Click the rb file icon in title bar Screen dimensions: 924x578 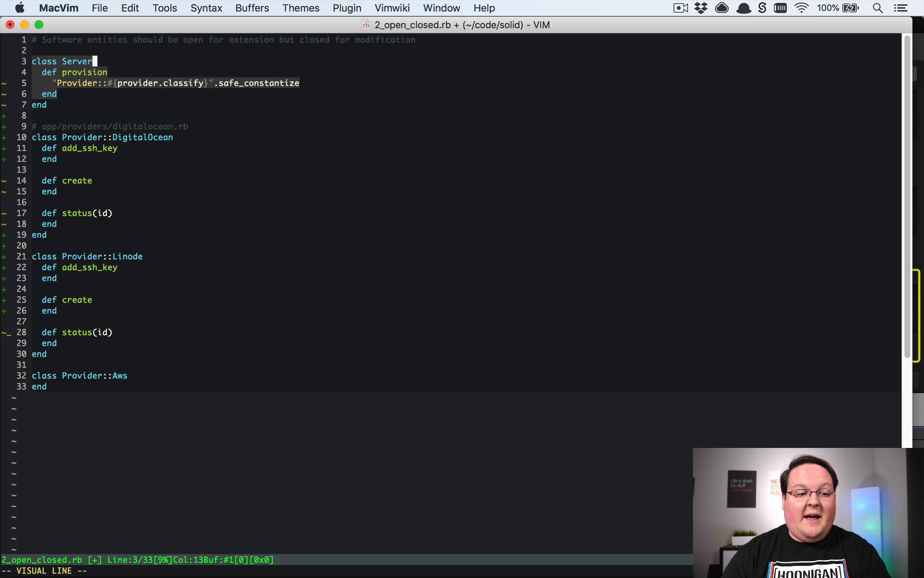[x=366, y=25]
